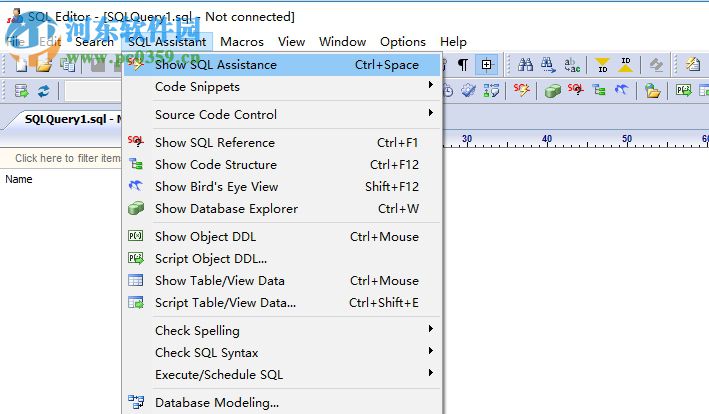
Task: Click the SQL Assistant menu bar item
Action: point(167,42)
